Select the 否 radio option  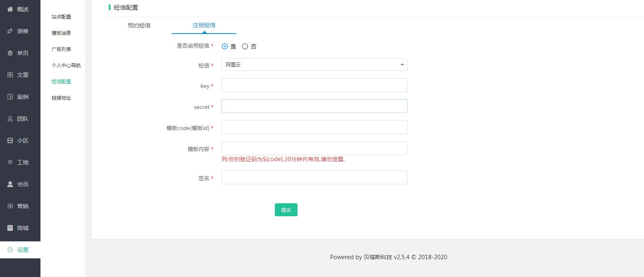(x=245, y=47)
